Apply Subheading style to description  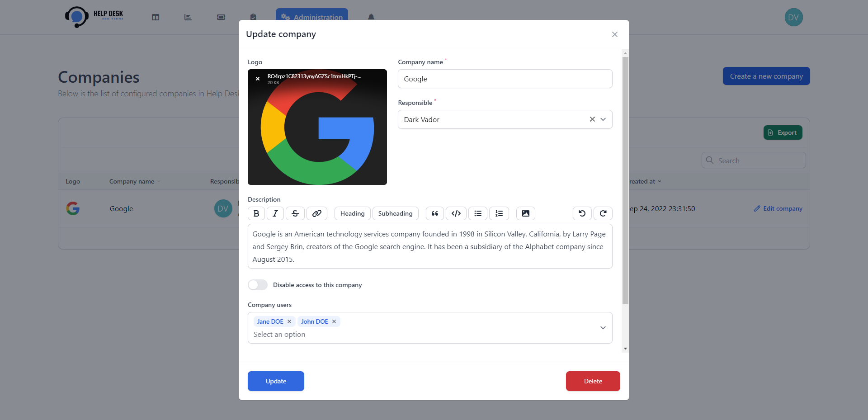(396, 213)
